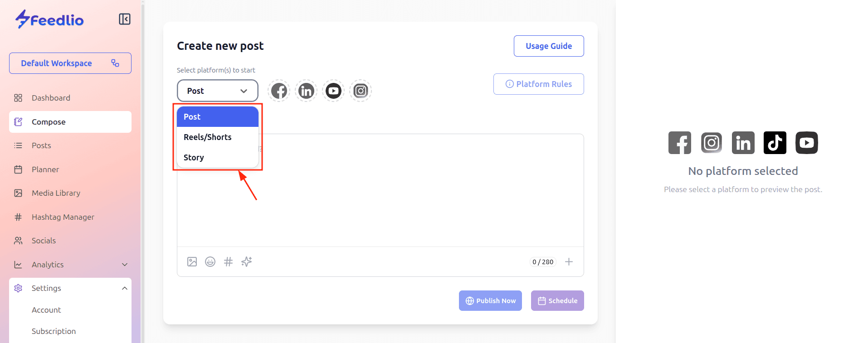Toggle the LinkedIn platform icon
The width and height of the screenshot is (868, 343).
pos(306,91)
